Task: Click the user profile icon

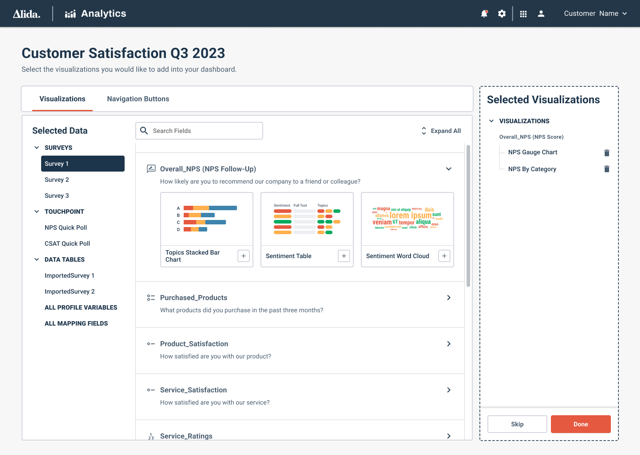Action: point(541,14)
